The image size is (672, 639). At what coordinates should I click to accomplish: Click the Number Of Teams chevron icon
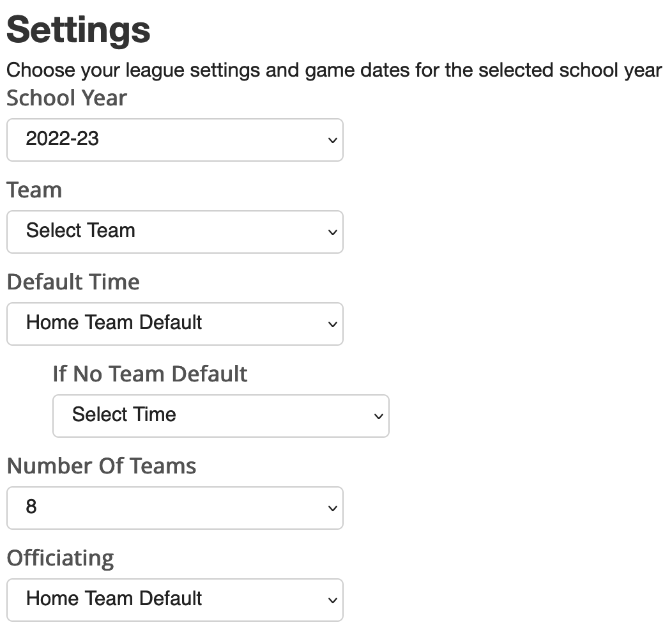[x=332, y=508]
